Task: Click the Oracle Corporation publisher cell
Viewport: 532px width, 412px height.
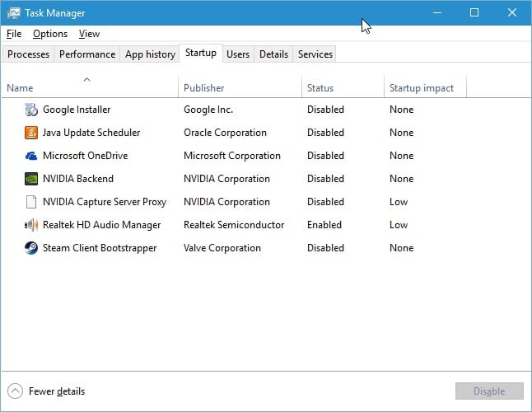Action: tap(225, 133)
